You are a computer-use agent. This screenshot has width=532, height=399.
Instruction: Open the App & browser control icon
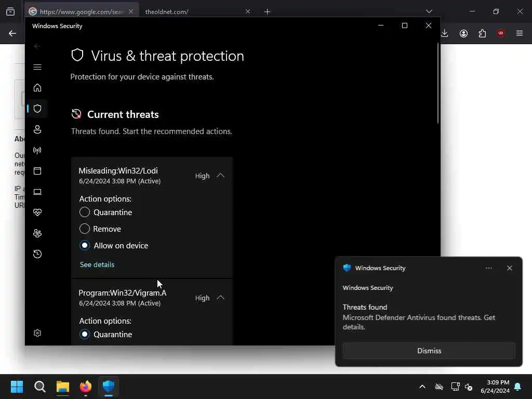(37, 170)
